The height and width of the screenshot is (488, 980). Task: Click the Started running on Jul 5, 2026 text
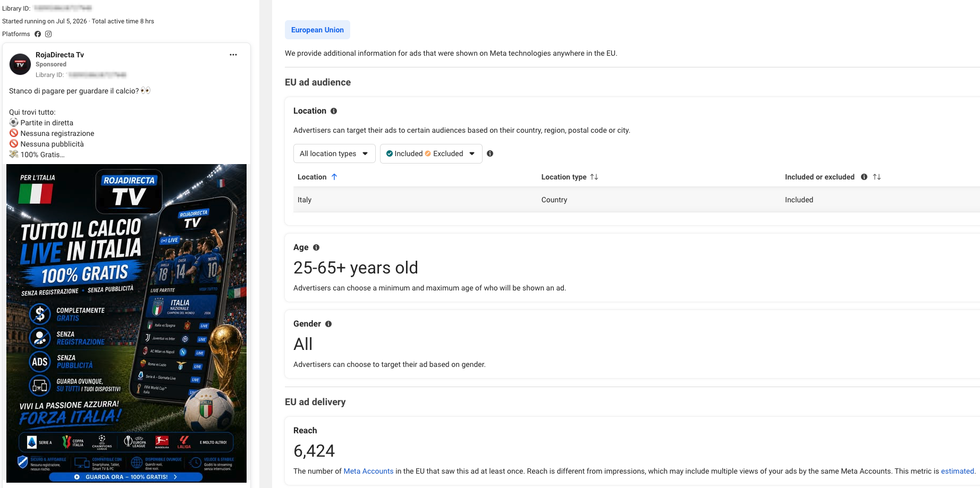tap(45, 21)
